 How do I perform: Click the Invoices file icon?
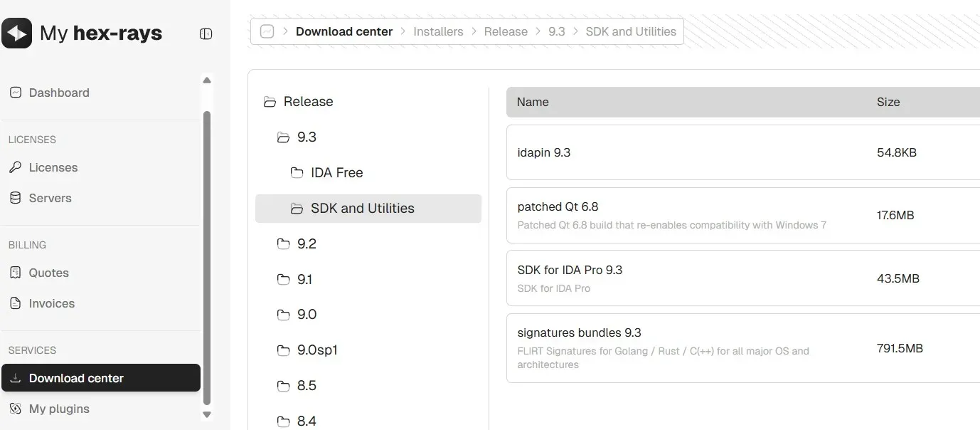pos(16,303)
